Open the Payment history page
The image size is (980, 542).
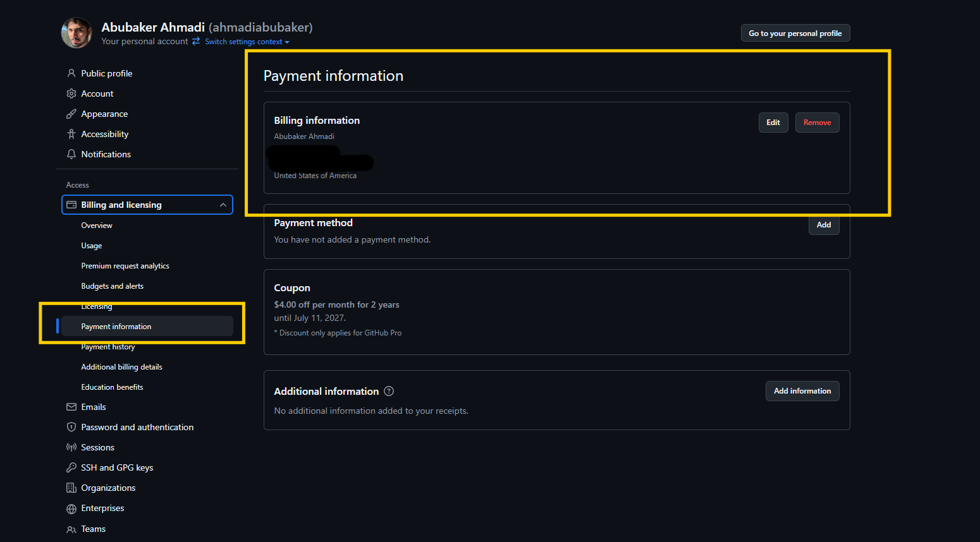pyautogui.click(x=108, y=347)
